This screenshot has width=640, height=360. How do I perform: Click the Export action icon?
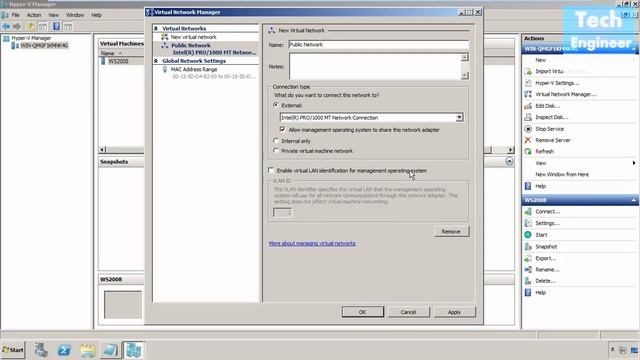(x=528, y=258)
